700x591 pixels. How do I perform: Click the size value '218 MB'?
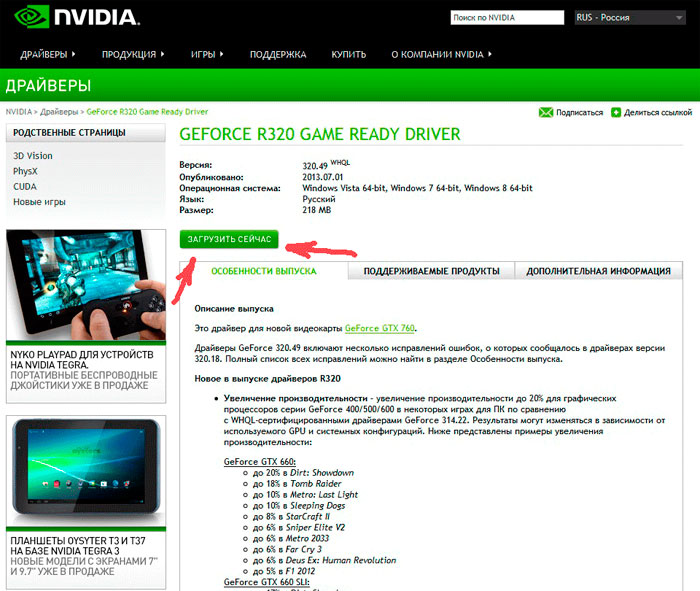(317, 210)
